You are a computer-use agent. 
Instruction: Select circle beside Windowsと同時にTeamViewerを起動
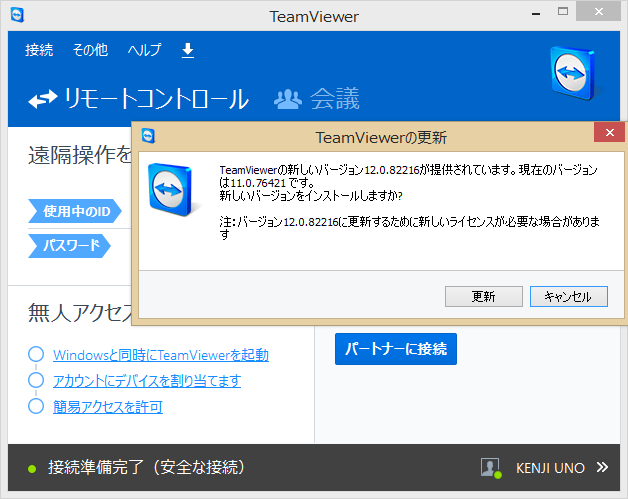point(36,354)
